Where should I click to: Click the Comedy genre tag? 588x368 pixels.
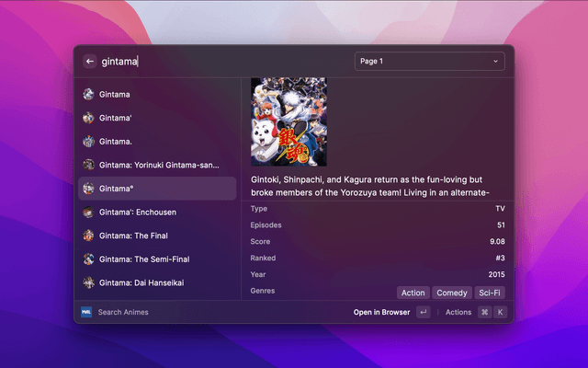(452, 293)
